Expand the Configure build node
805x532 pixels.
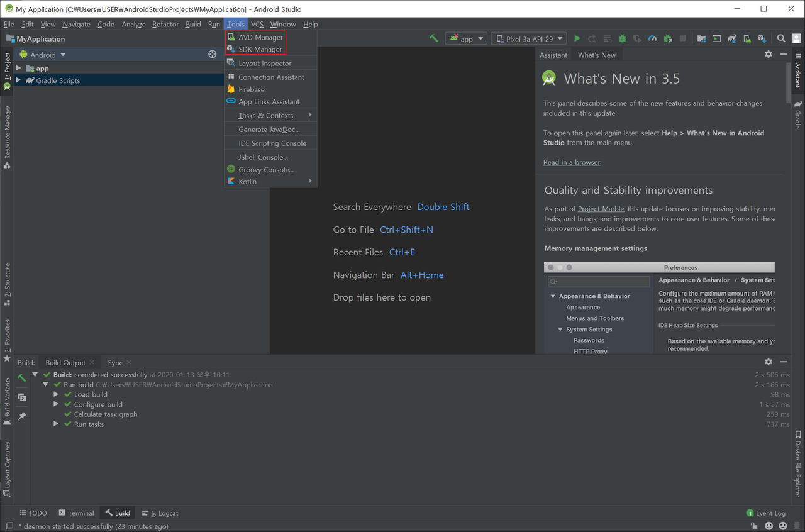[56, 404]
